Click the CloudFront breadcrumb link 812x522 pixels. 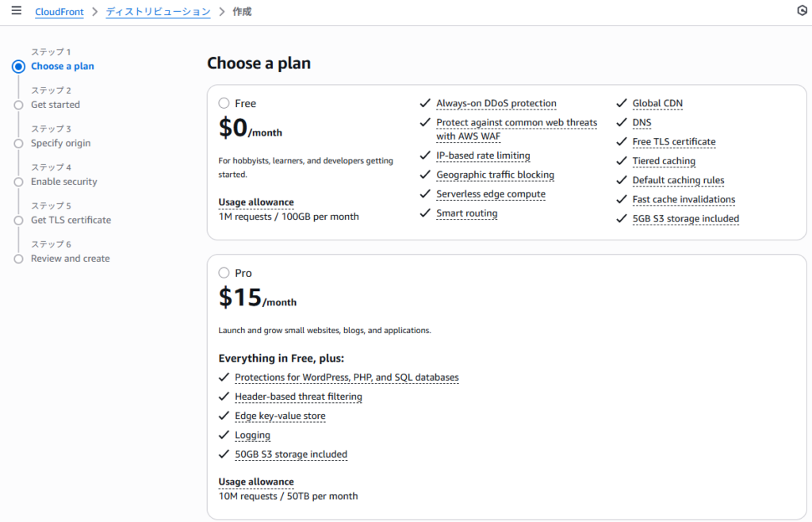59,12
